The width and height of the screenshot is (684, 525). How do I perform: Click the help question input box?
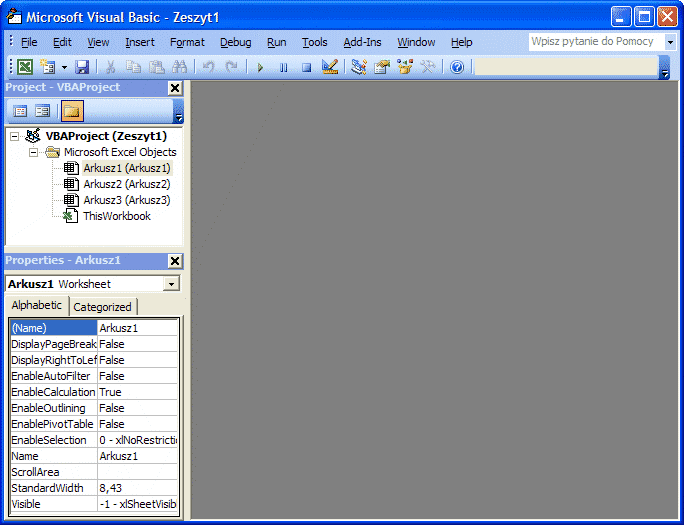[594, 42]
